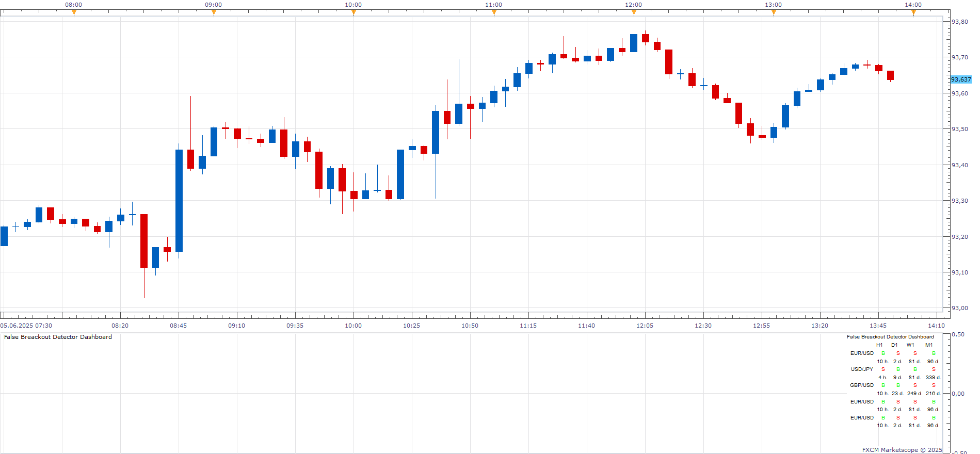Click the orange 13:00 hour marker

point(774,13)
